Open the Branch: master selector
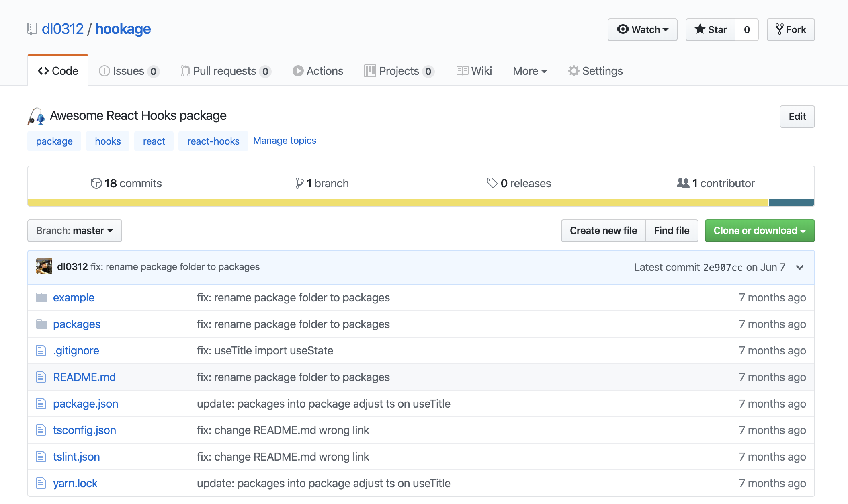The height and width of the screenshot is (504, 848). pyautogui.click(x=75, y=231)
